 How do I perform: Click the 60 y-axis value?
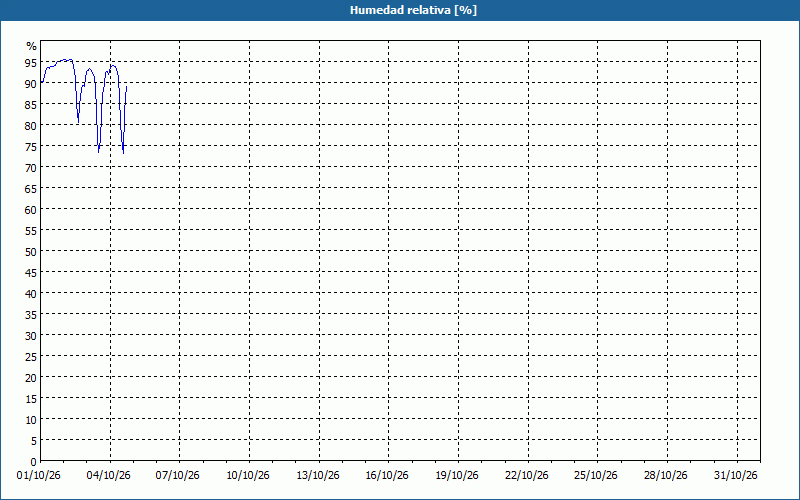31,210
